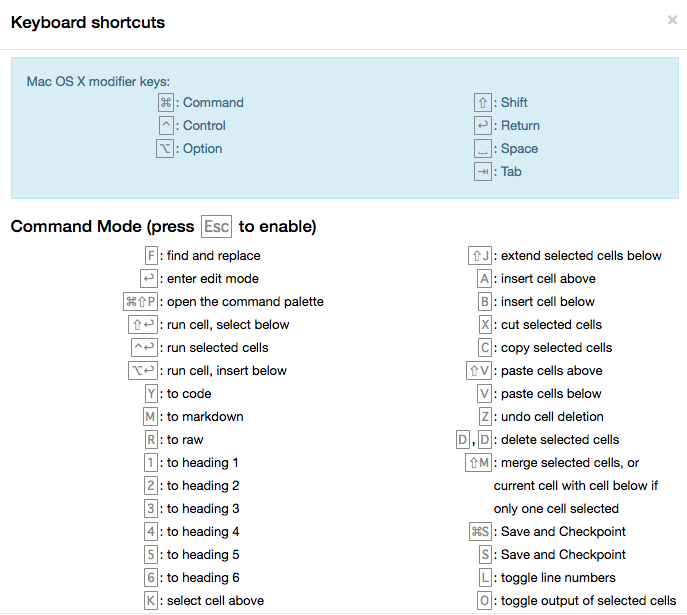Image resolution: width=687 pixels, height=615 pixels.
Task: Click the 'toggle output of selected cells' text
Action: pyautogui.click(x=588, y=601)
